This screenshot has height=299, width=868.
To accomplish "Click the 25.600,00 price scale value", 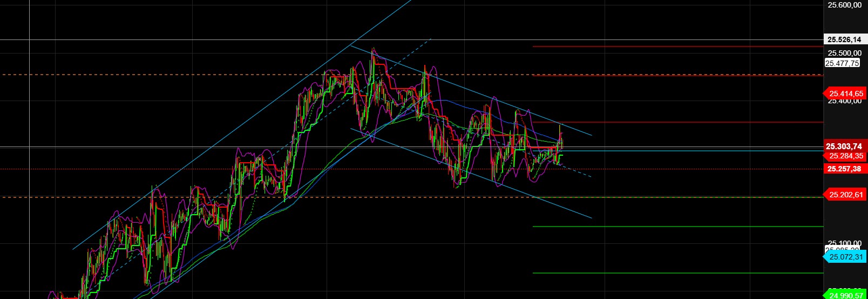I will tap(845, 5).
